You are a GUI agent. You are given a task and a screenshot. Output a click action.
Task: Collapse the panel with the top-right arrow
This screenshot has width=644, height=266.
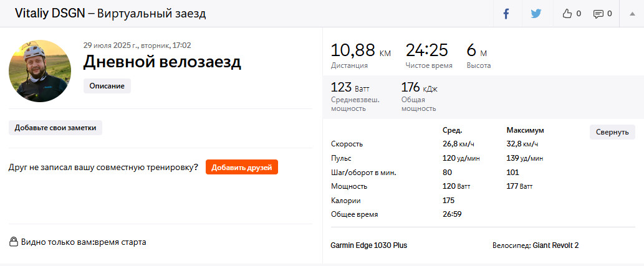coord(633,14)
